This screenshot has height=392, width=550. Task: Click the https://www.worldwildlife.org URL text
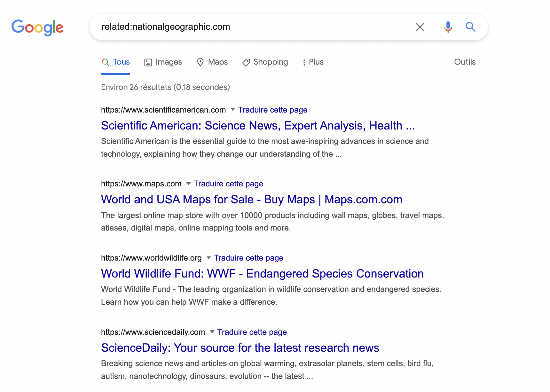(151, 258)
